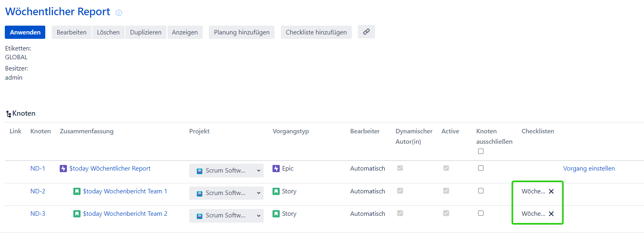
Task: Click the copy link icon button
Action: pos(366,32)
